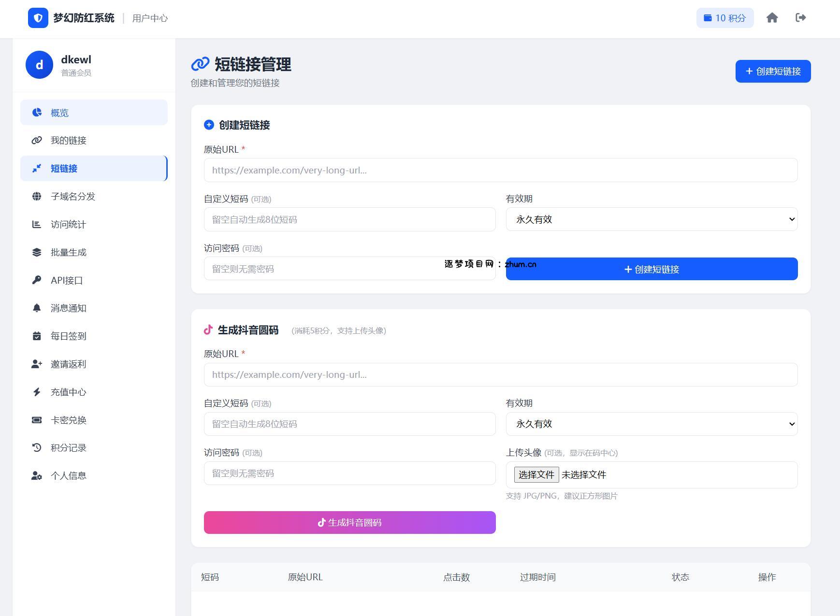This screenshot has height=616, width=840.
Task: Open 访问统计 in the sidebar
Action: [x=94, y=225]
